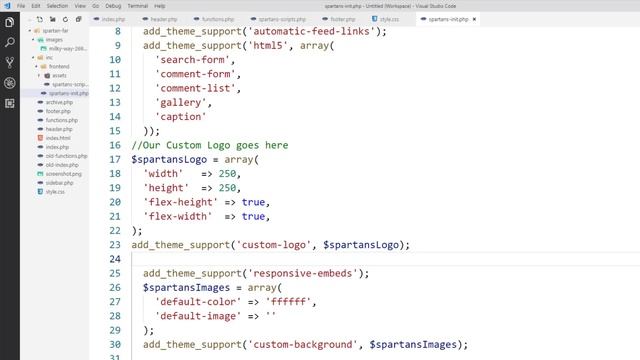Viewport: 640px width, 360px height.
Task: Click the image icon beside the milky-way file
Action: tap(43, 49)
